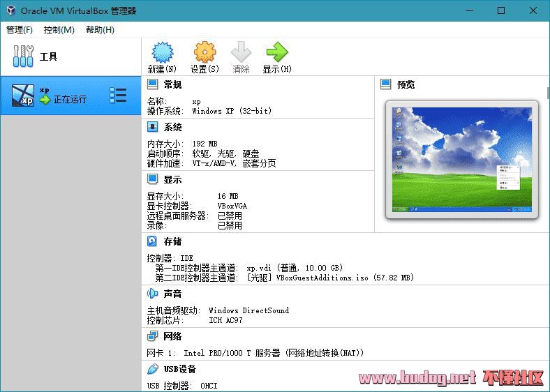Open 设置 (Settings) gear icon
The image size is (550, 392).
click(205, 53)
